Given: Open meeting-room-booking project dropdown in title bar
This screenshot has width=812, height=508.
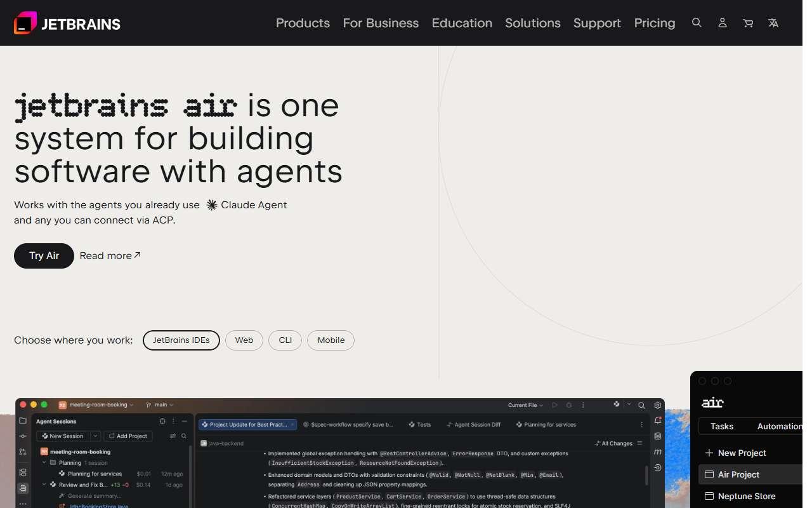Looking at the screenshot, I should (96, 405).
